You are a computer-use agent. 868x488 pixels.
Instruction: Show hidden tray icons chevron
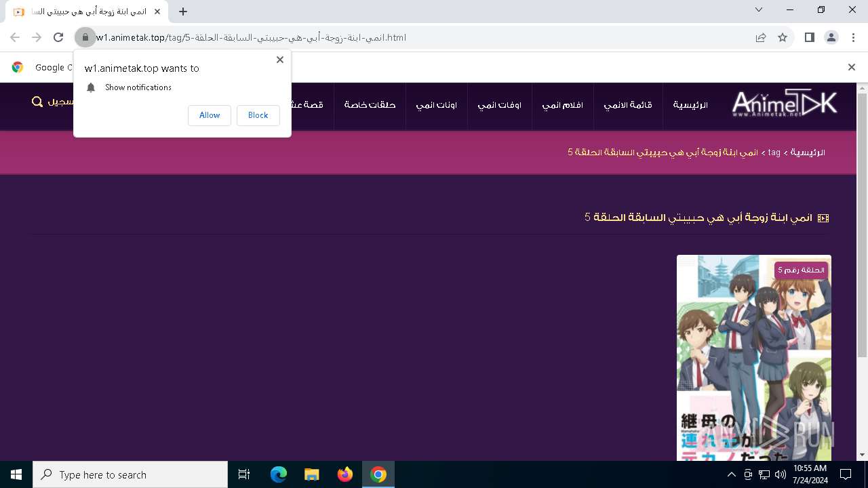coord(731,474)
